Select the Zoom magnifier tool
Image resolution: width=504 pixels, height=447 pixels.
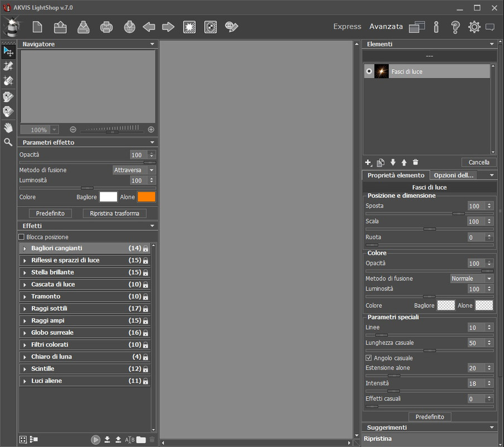(x=8, y=142)
